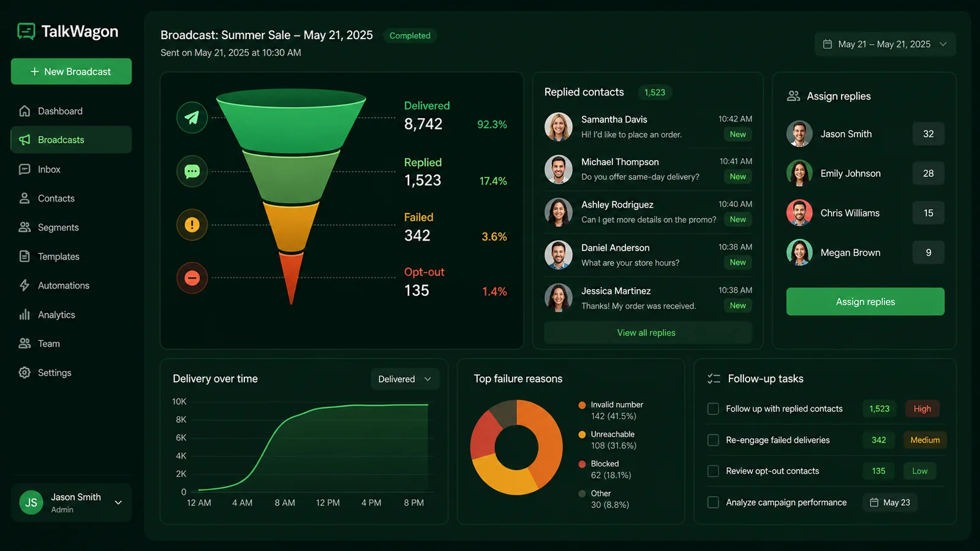Click the Delivered paper plane funnel icon

coord(192,118)
